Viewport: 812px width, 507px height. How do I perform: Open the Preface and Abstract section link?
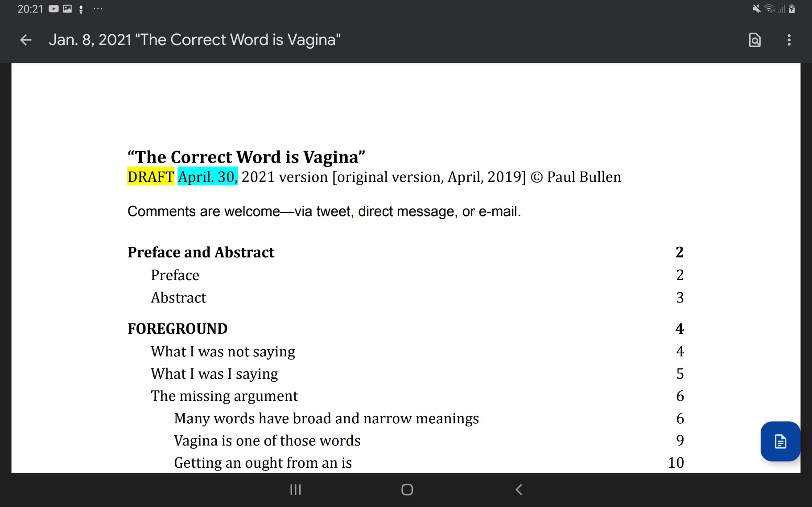[x=201, y=252]
